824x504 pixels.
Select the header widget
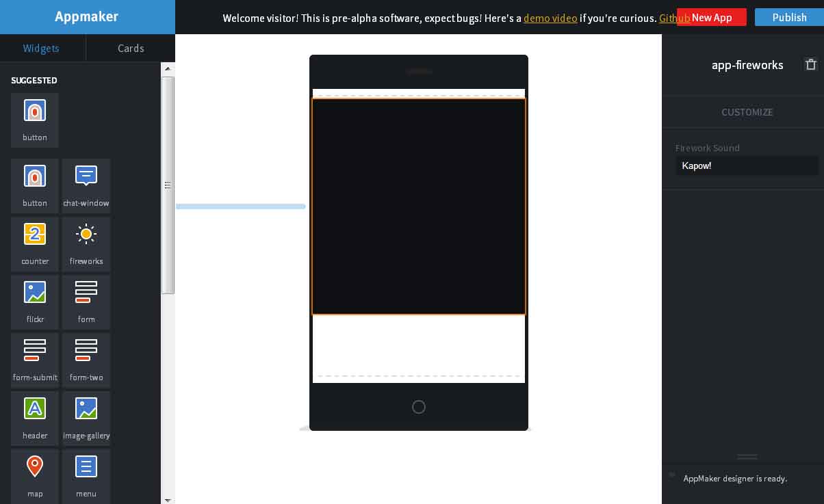click(35, 418)
